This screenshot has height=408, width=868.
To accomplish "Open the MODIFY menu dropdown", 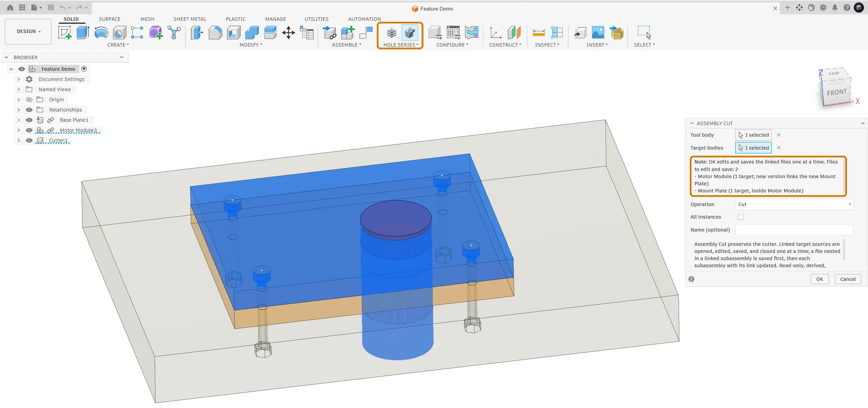I will point(251,45).
